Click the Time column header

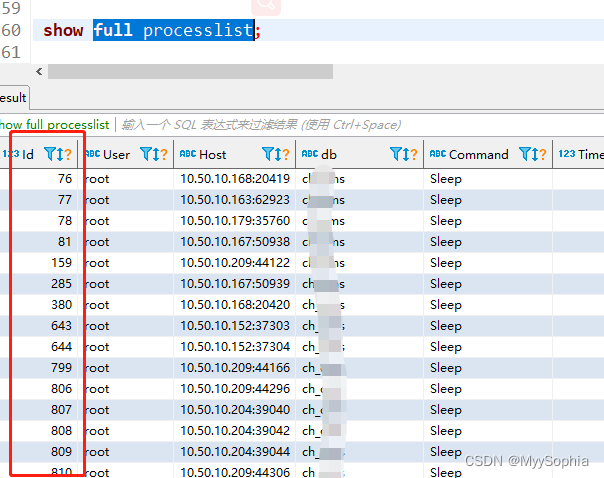pos(579,154)
